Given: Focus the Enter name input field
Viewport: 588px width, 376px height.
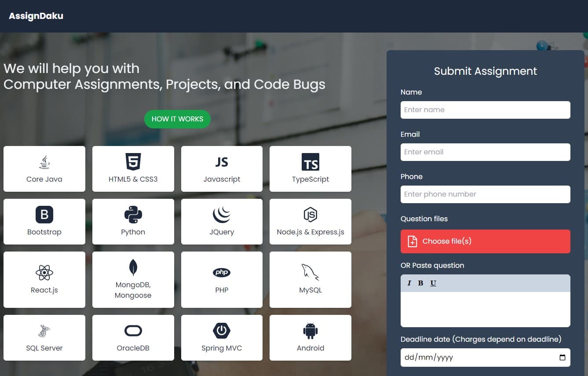Looking at the screenshot, I should tap(485, 110).
